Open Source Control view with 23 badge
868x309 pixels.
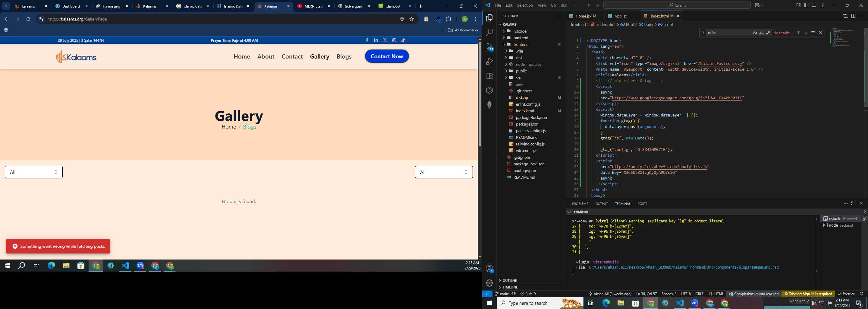[x=489, y=47]
